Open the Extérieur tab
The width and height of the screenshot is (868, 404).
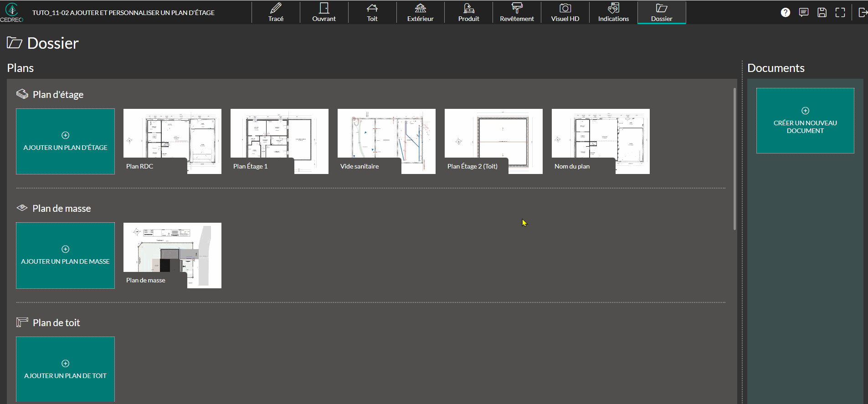pyautogui.click(x=421, y=12)
